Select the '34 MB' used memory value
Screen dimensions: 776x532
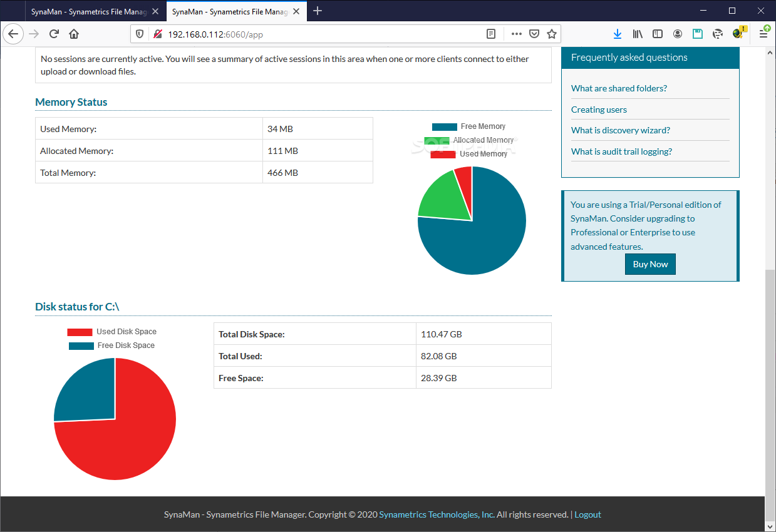(280, 129)
